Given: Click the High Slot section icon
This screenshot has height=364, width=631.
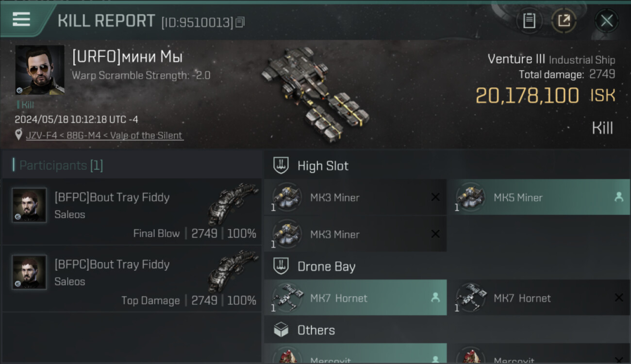Looking at the screenshot, I should tap(282, 165).
